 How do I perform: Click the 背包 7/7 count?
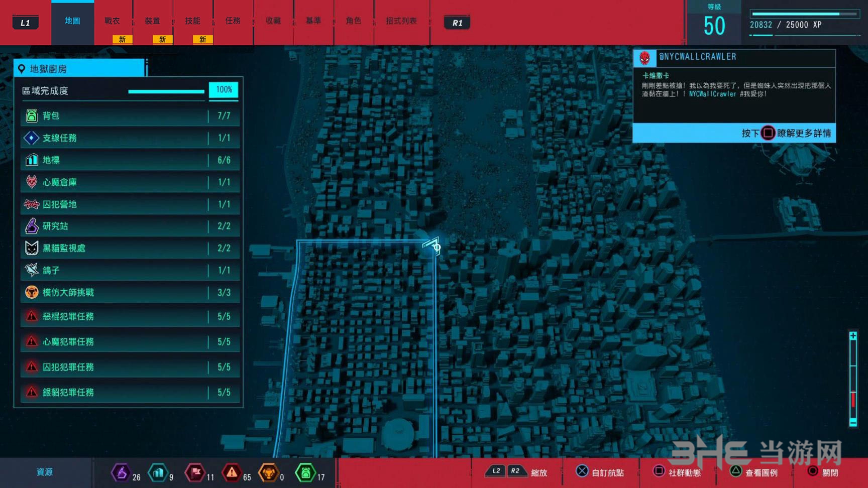(x=224, y=116)
